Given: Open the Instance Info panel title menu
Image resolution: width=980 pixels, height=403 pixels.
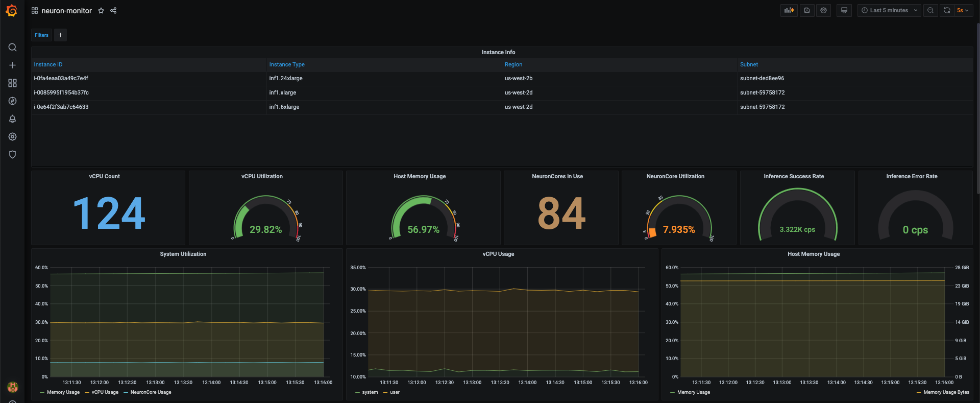Looking at the screenshot, I should point(498,52).
